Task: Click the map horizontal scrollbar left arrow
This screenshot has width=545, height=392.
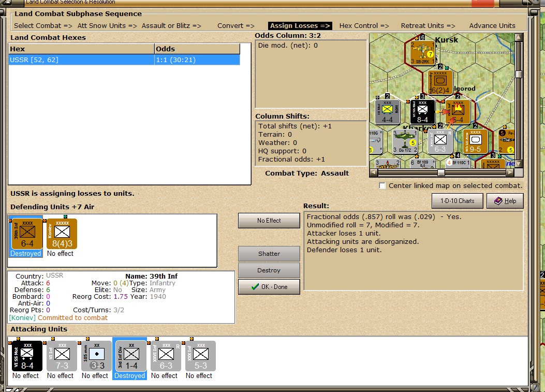Action: click(x=373, y=172)
